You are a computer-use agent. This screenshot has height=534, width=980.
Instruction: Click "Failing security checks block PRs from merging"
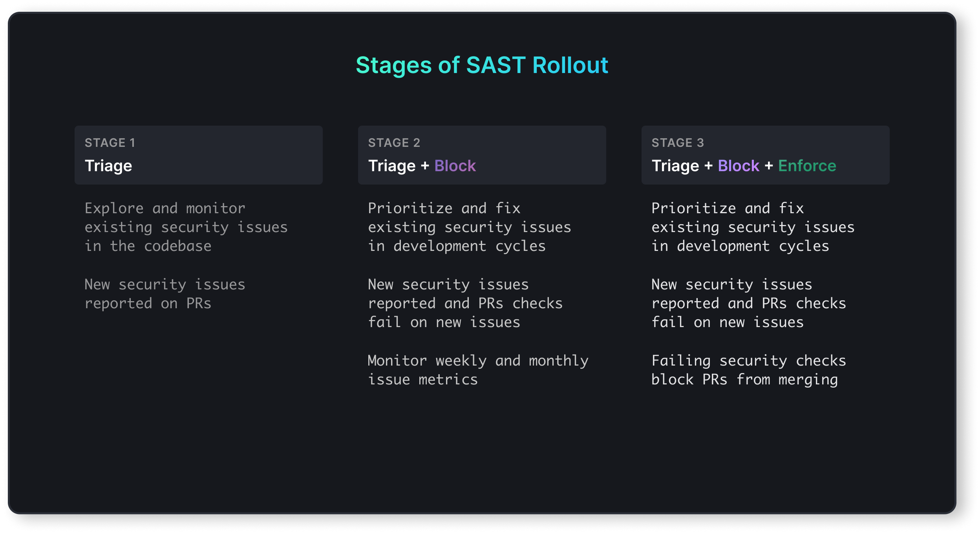(x=748, y=370)
